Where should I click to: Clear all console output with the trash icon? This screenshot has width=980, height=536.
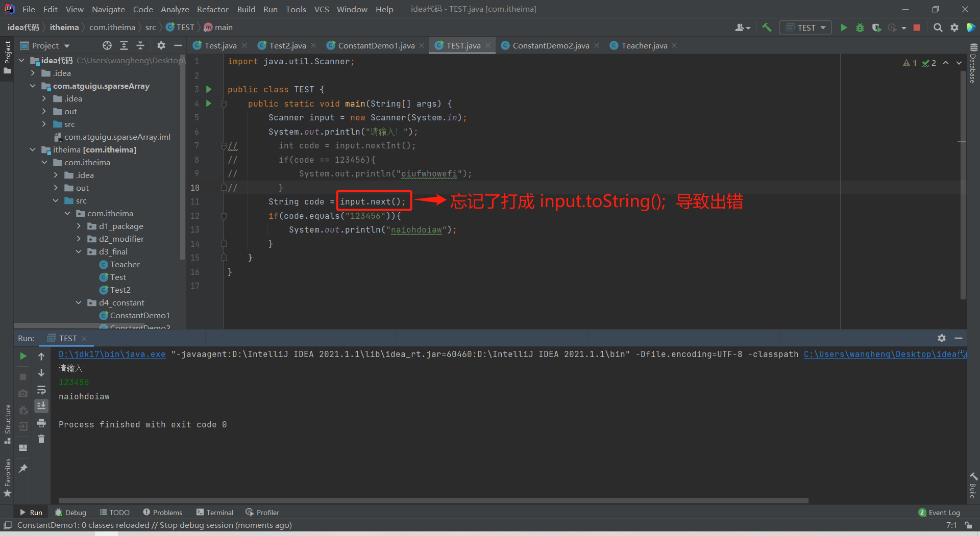[41, 439]
